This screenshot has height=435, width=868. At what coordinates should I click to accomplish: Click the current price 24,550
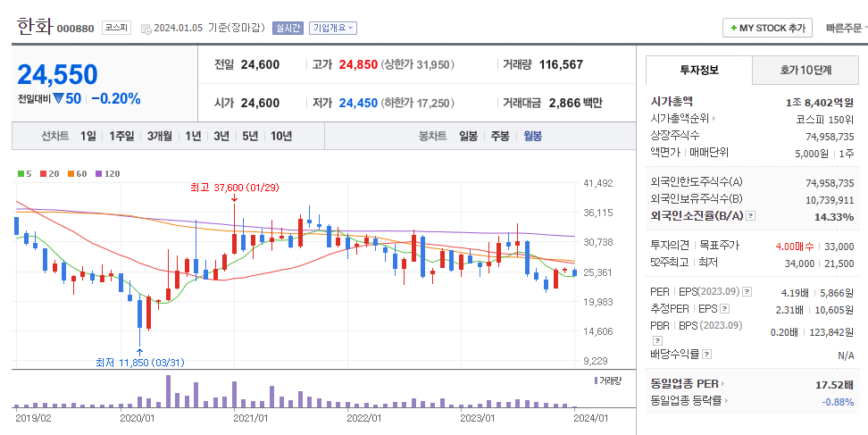57,75
